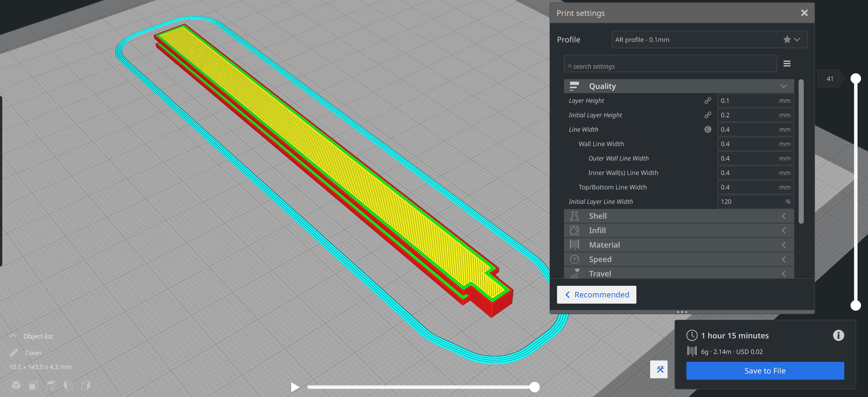Toggle the Initial Layer Height link icon
Viewport: 868px width, 397px height.
[x=708, y=115]
